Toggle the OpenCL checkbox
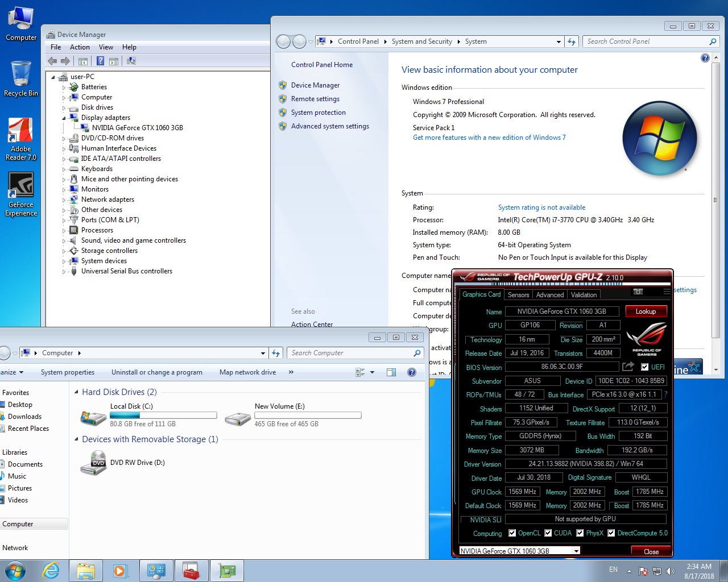 tap(512, 533)
